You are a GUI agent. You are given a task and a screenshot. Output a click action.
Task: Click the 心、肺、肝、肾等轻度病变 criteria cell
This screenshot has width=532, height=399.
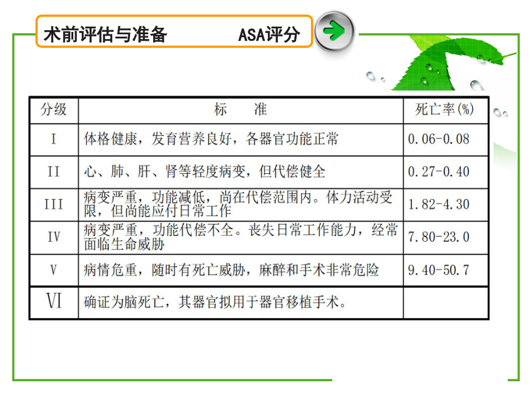tap(241, 172)
